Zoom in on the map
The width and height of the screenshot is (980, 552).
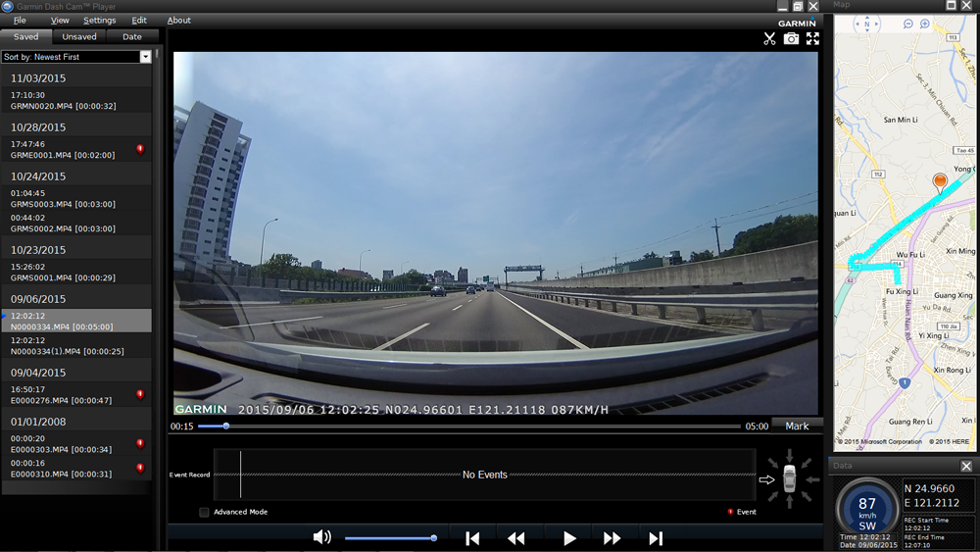(x=925, y=24)
